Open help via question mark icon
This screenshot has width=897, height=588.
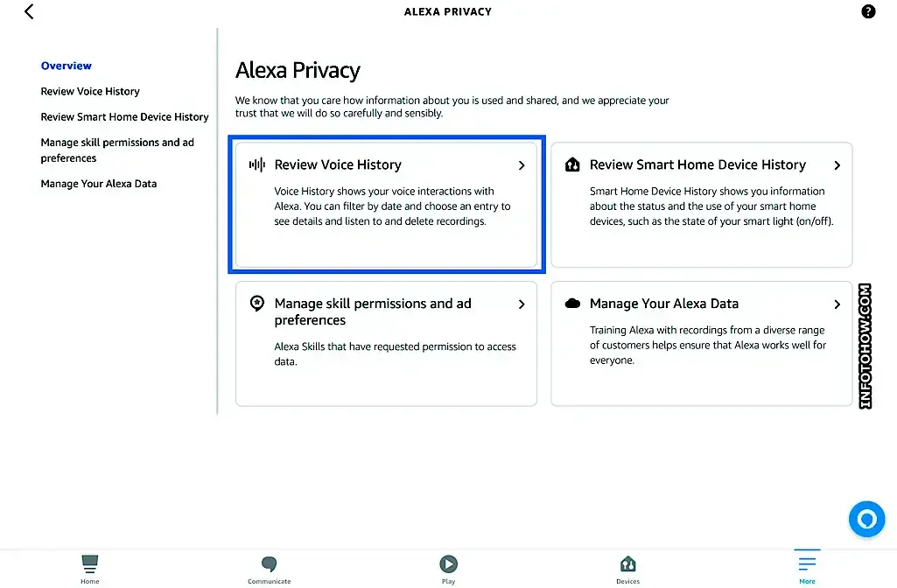pyautogui.click(x=868, y=11)
